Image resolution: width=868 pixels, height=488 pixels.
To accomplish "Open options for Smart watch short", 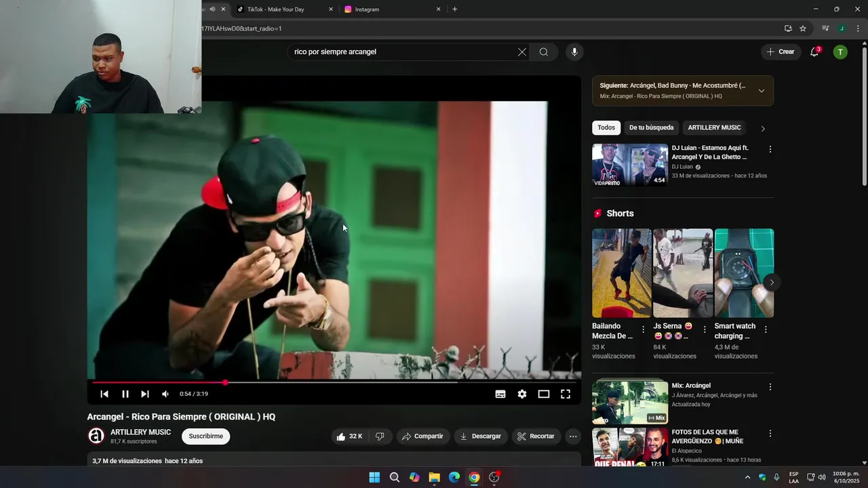I will (766, 329).
